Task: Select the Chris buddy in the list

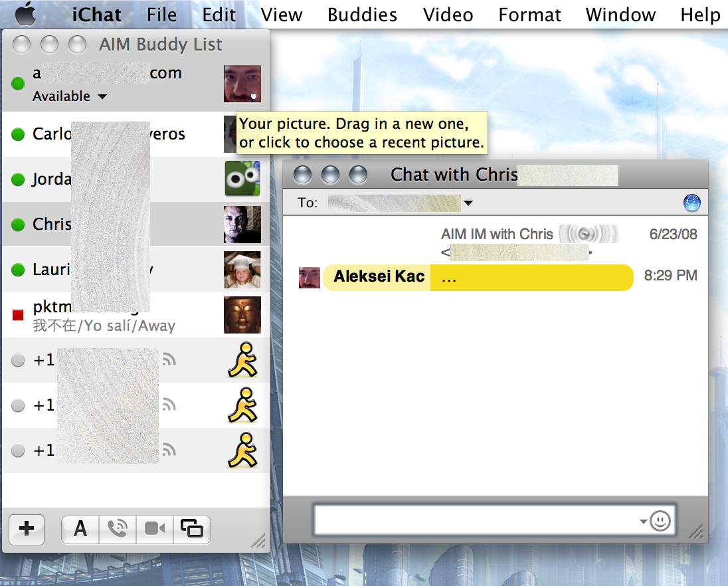Action: click(136, 225)
